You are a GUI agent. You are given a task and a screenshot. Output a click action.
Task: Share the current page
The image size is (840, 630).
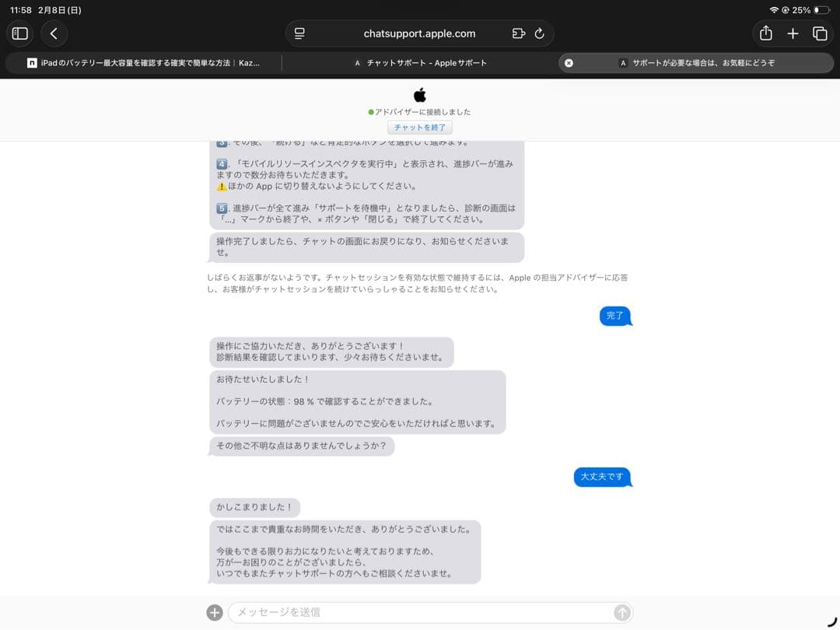point(765,33)
